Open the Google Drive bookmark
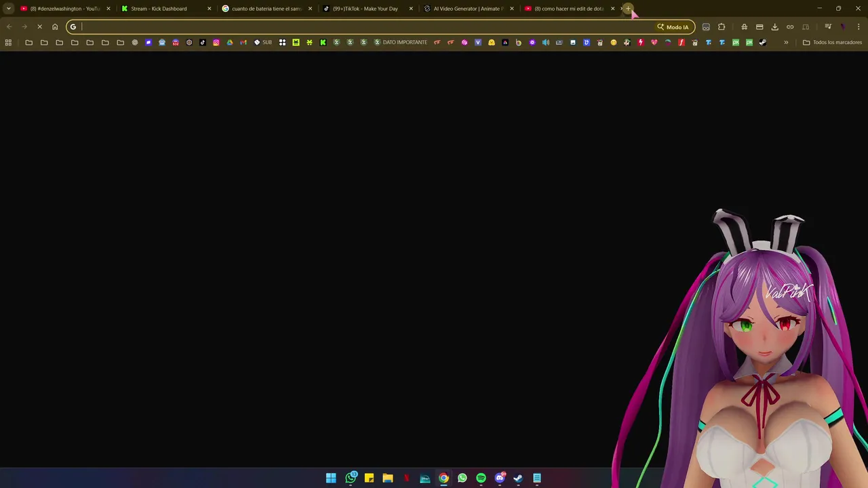 pyautogui.click(x=229, y=43)
